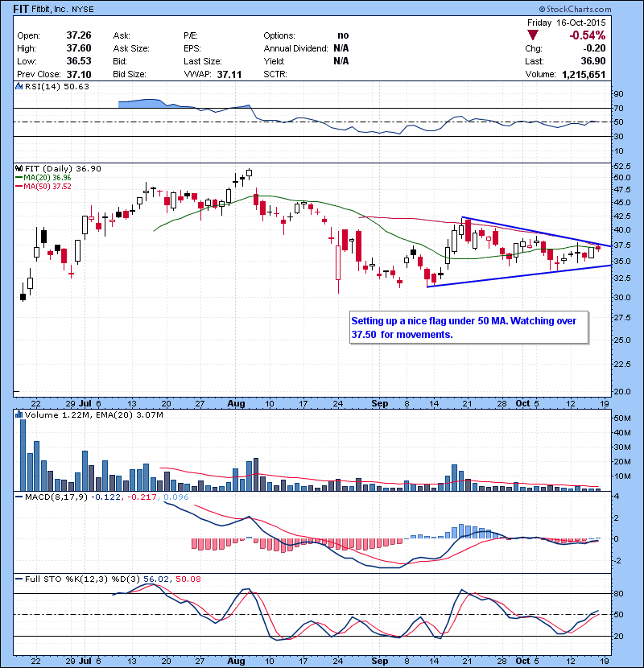Image resolution: width=644 pixels, height=668 pixels.
Task: Click the Low value 36.53
Action: tap(79, 61)
